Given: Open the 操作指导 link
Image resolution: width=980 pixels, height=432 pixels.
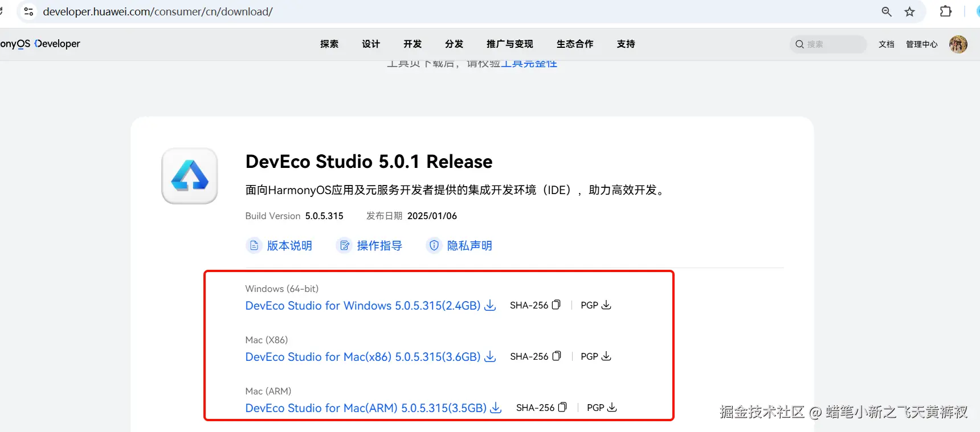Looking at the screenshot, I should [379, 245].
